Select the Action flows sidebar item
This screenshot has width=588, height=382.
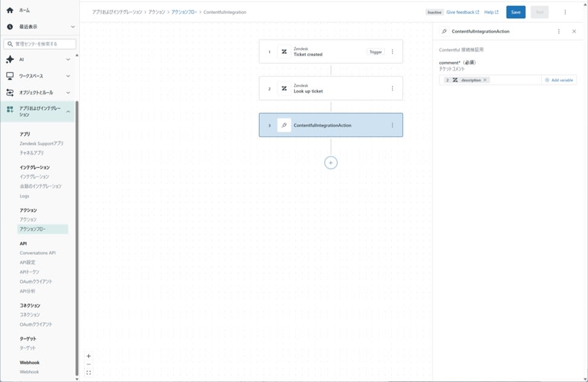[x=43, y=229]
